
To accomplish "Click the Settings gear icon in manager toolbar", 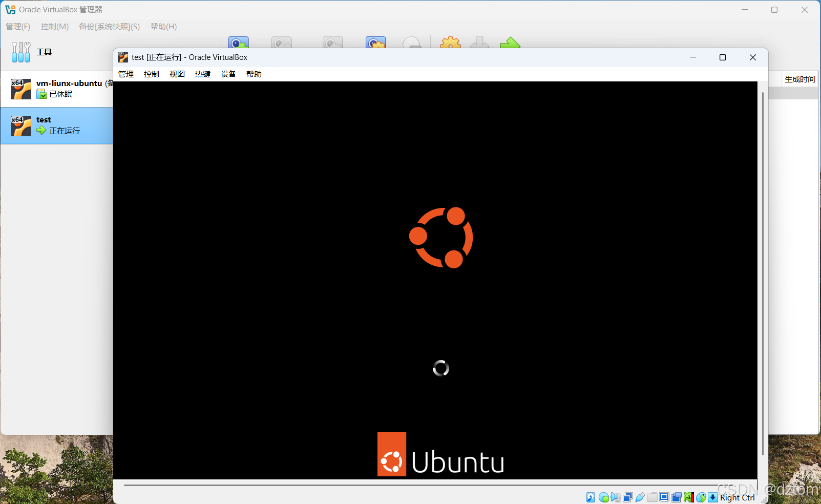I will 451,43.
